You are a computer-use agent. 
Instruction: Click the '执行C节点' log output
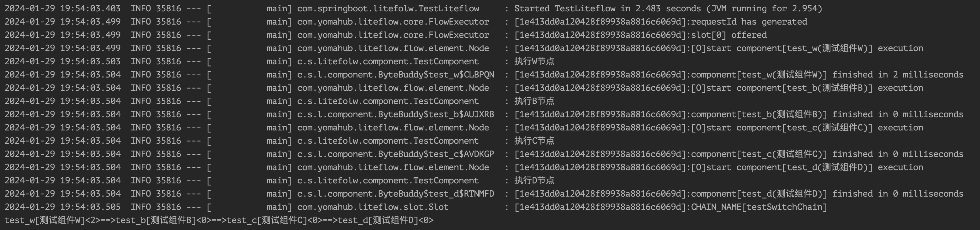pyautogui.click(x=534, y=141)
